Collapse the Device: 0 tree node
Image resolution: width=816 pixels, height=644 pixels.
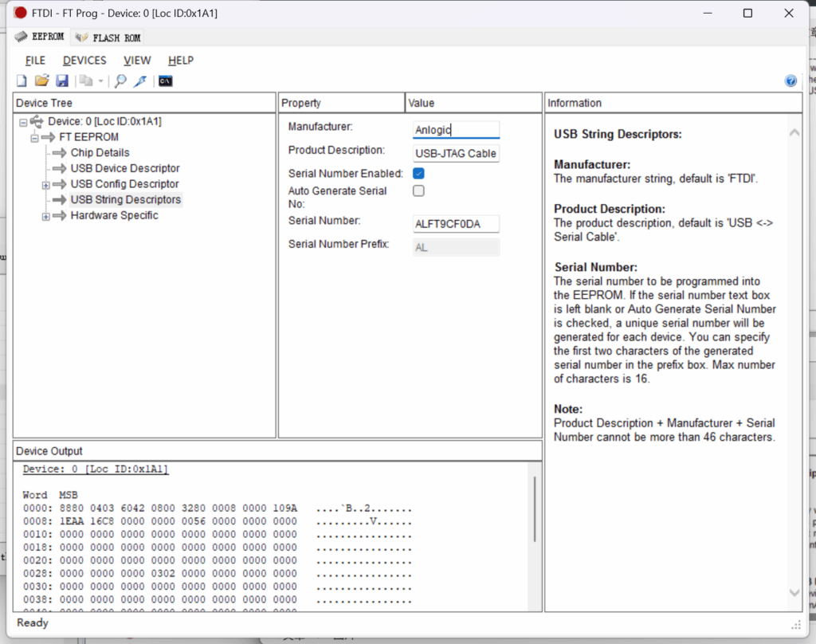tap(23, 123)
